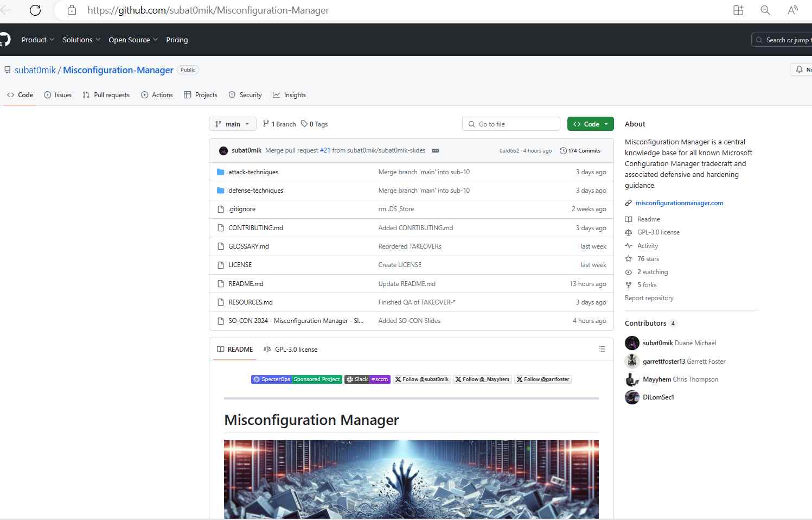Open browser apps grid icon in address bar
This screenshot has width=812, height=520.
coord(738,10)
